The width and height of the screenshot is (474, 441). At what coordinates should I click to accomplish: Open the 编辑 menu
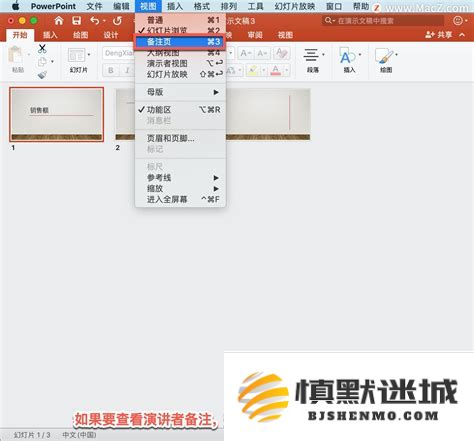coord(121,6)
